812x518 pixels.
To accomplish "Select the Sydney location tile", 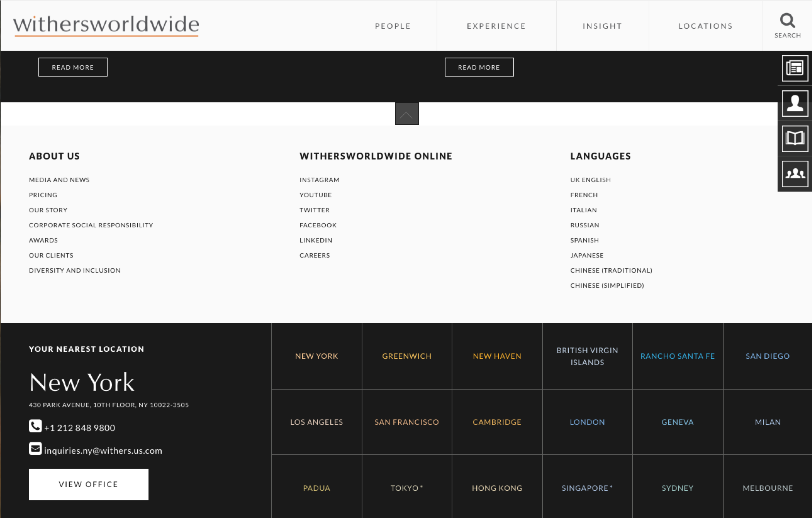I will click(678, 487).
